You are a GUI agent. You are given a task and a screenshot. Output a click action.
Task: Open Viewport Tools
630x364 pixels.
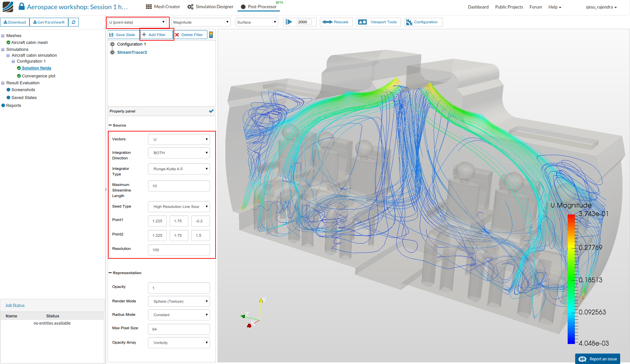point(378,22)
